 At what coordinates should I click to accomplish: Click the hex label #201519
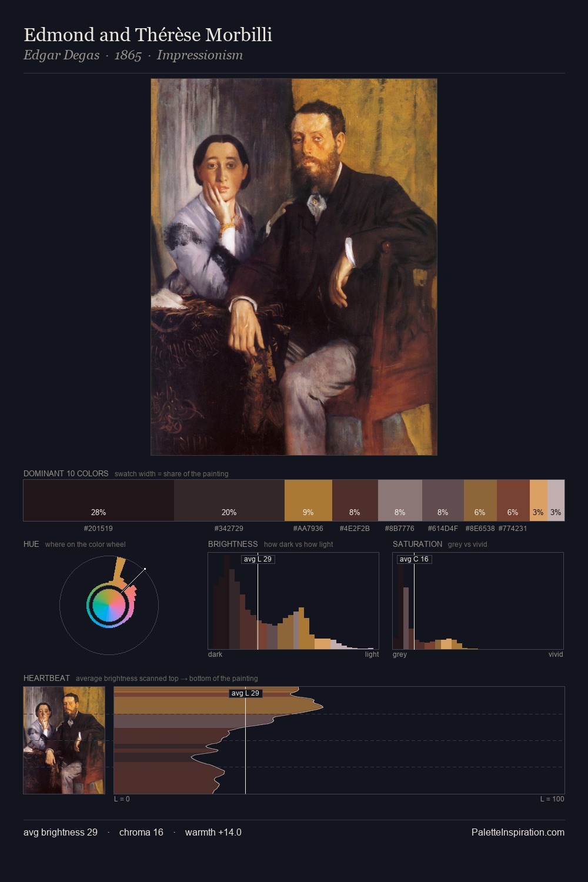tap(98, 529)
